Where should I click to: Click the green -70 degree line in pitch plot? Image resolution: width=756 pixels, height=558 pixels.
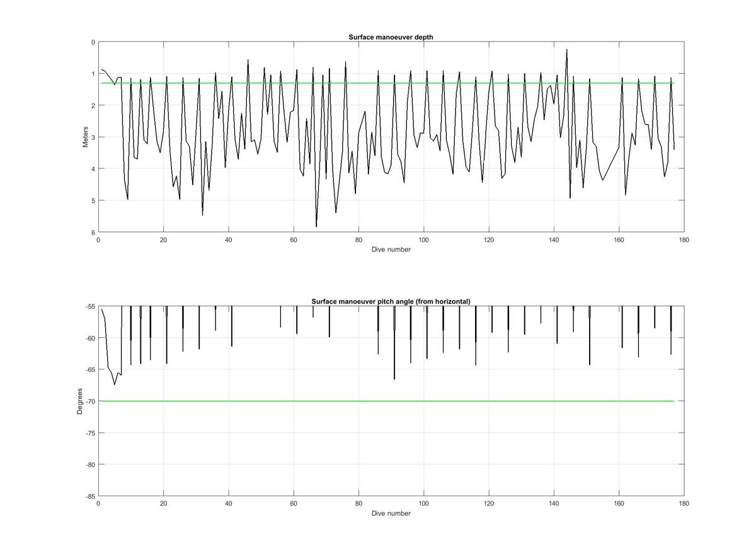(x=387, y=401)
